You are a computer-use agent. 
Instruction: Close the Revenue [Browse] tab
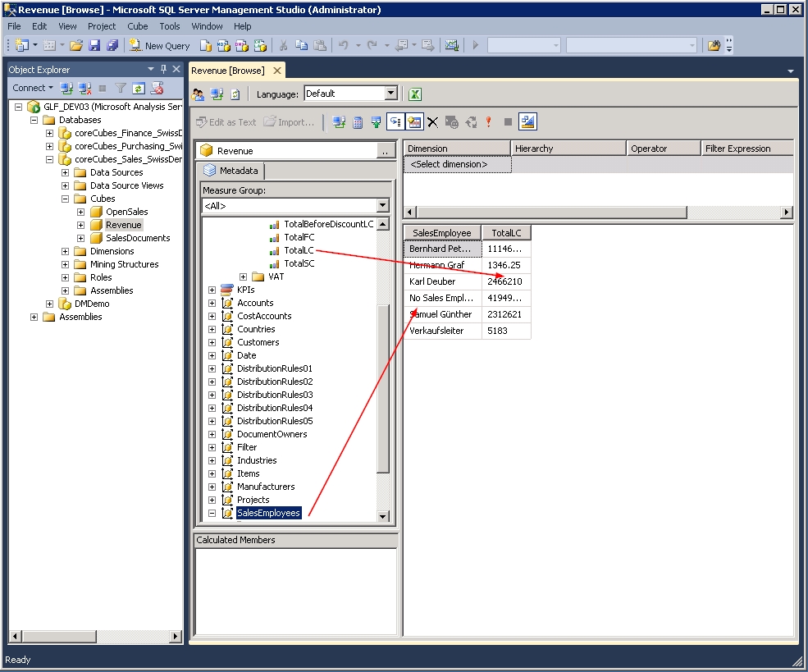277,71
